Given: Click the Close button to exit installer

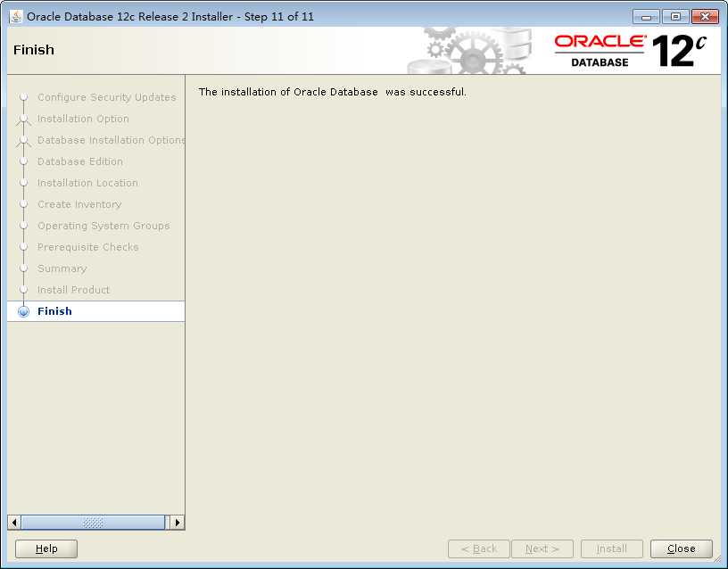Looking at the screenshot, I should (681, 548).
